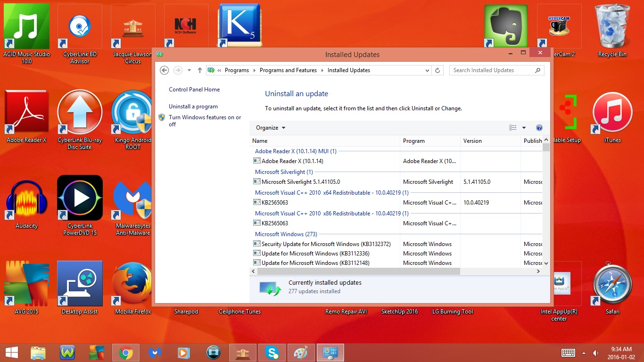
Task: Refresh the Installed Updates address bar
Action: click(438, 70)
